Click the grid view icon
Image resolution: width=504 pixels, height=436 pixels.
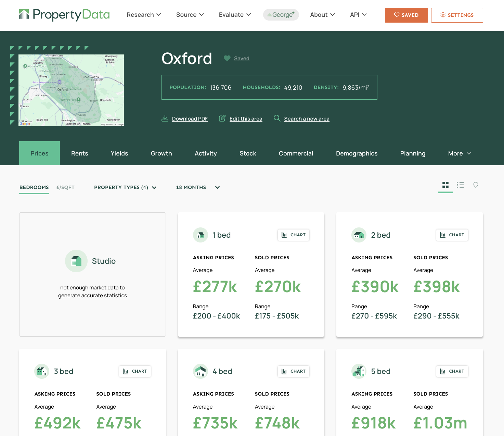pyautogui.click(x=445, y=185)
